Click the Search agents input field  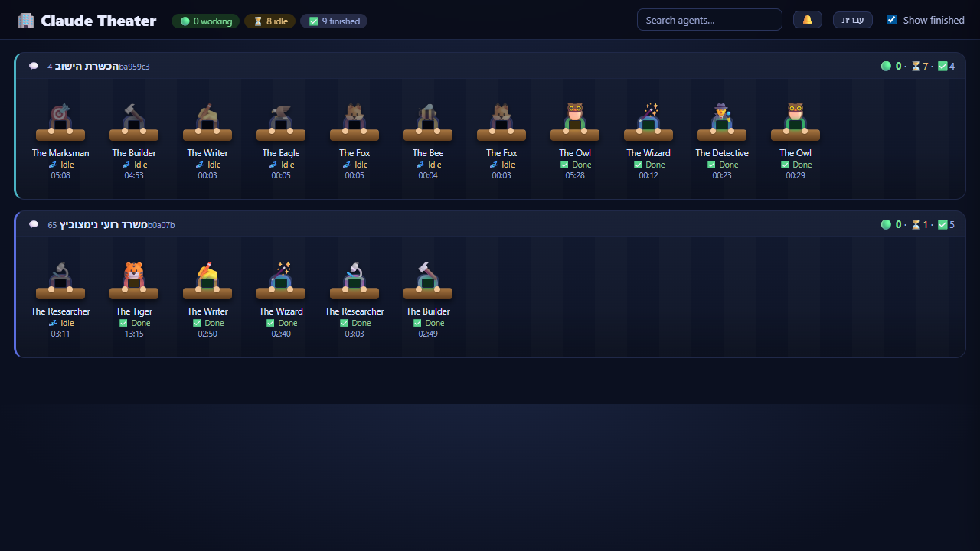[x=710, y=20]
